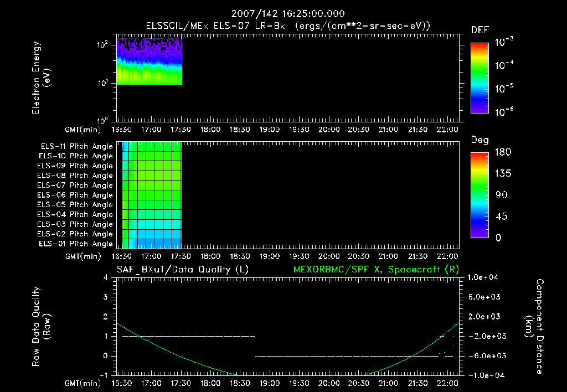
Task: Click the '2.0e+03' component distance tick
Action: pyautogui.click(x=484, y=317)
